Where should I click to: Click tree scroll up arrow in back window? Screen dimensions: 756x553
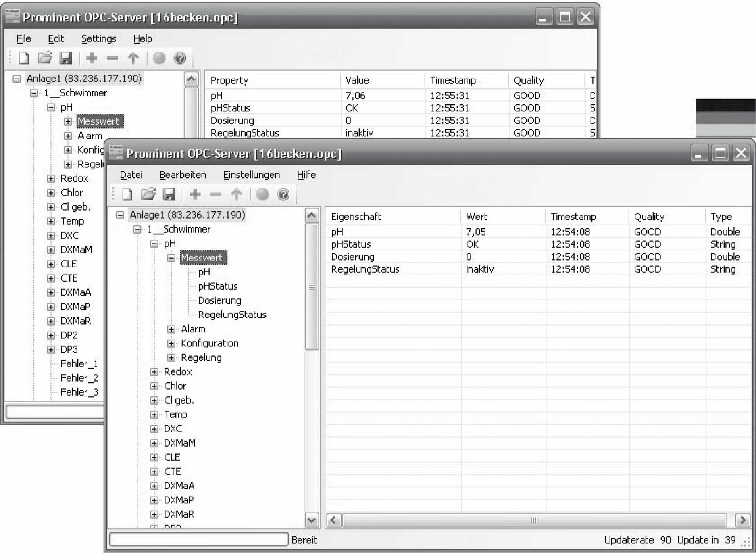[x=192, y=79]
